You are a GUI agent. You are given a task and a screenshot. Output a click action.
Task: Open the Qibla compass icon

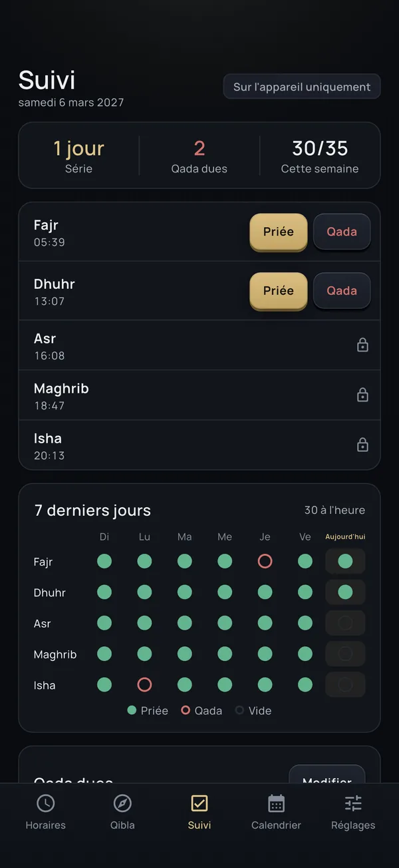(x=122, y=803)
